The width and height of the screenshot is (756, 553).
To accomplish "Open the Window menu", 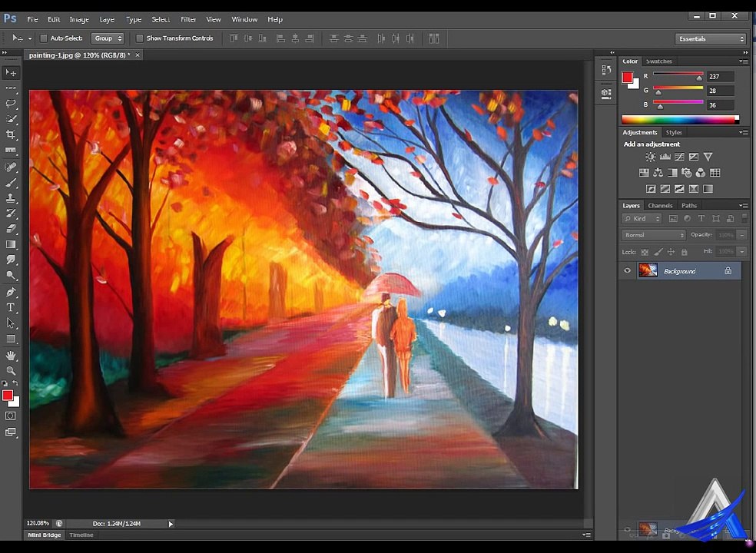I will pyautogui.click(x=244, y=19).
